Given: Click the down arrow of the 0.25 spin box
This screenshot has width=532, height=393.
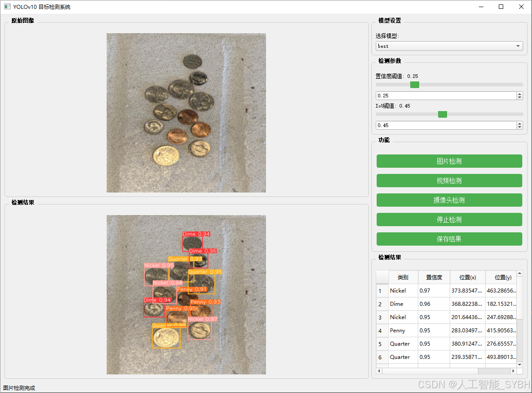Looking at the screenshot, I should (x=520, y=98).
